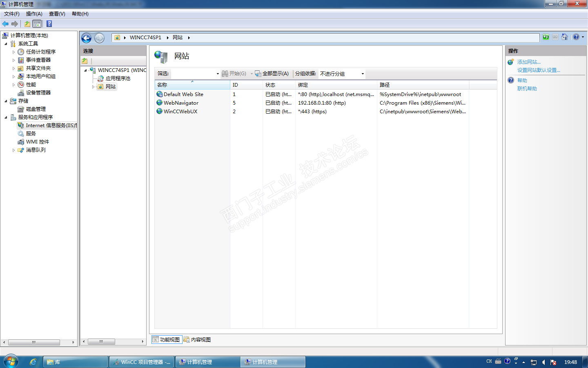Click the stop icon beside refresh

tap(555, 37)
